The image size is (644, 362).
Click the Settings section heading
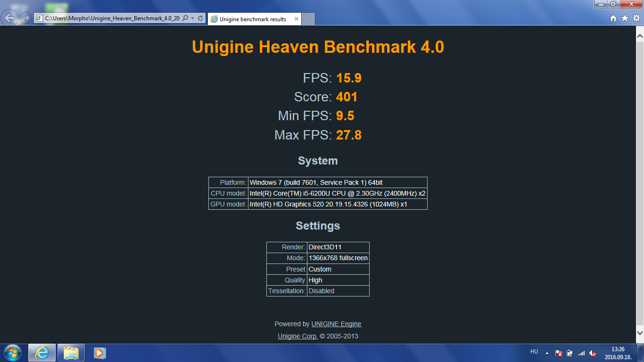318,226
